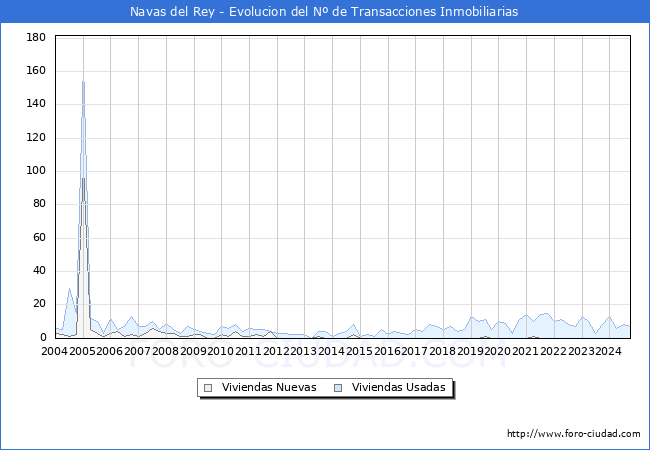
Task: Click the 2005 peak of the chart
Action: click(83, 82)
